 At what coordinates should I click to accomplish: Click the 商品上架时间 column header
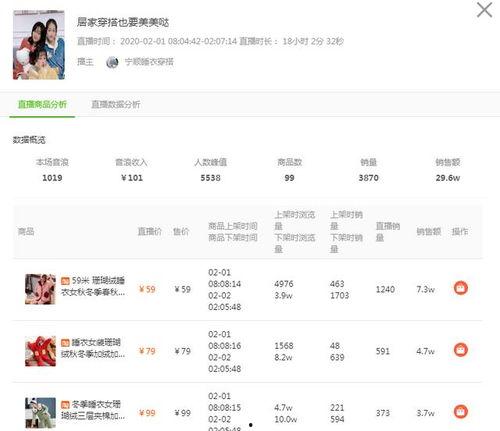(233, 226)
